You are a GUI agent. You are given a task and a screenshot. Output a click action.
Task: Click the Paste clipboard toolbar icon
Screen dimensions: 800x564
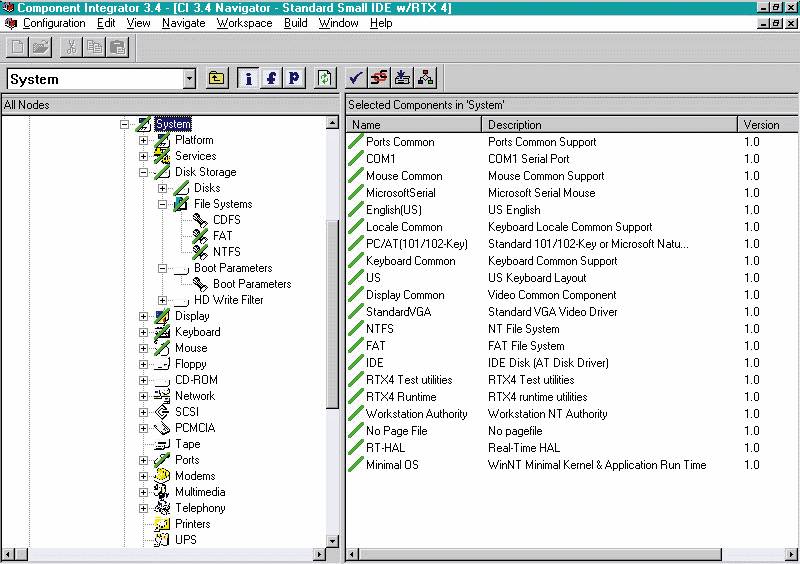pyautogui.click(x=118, y=47)
